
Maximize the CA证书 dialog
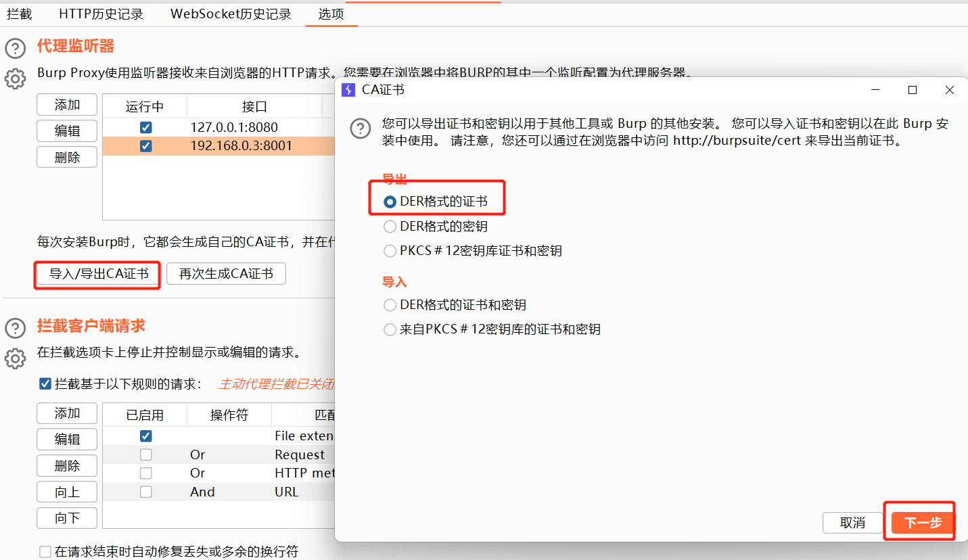coord(913,90)
